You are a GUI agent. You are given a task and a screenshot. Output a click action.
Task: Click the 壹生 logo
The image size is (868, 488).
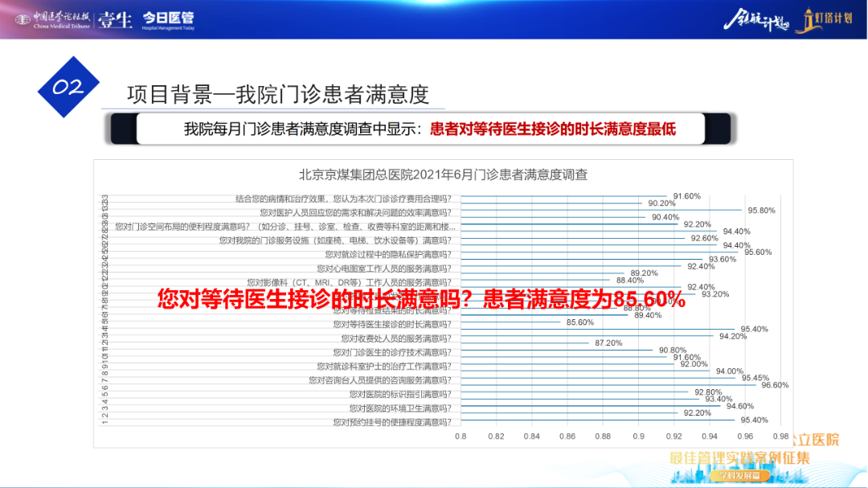click(x=115, y=20)
